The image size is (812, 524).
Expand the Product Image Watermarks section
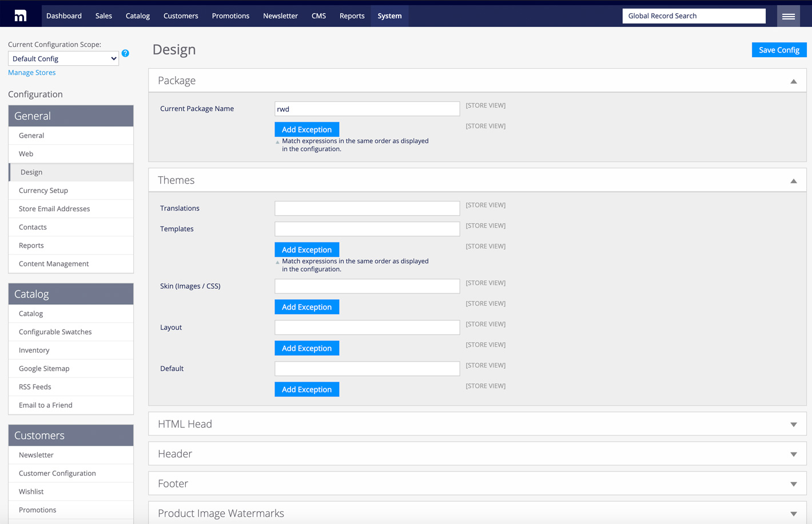coord(793,513)
